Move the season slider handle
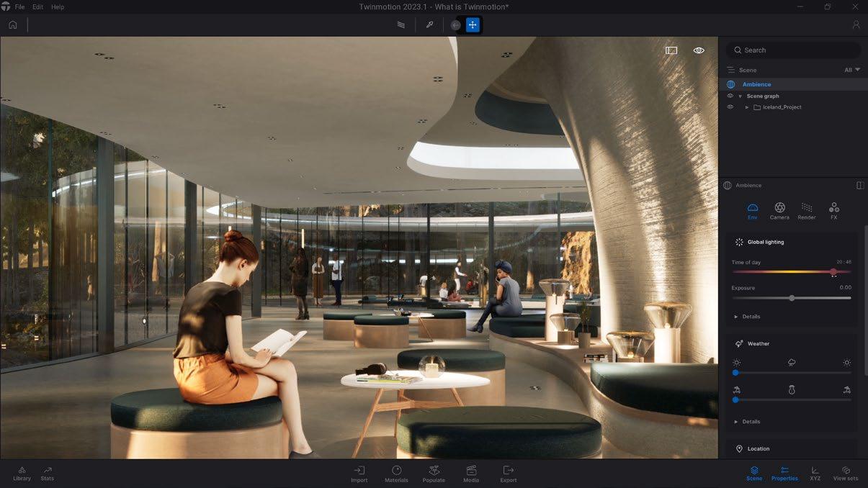The width and height of the screenshot is (868, 488). [735, 399]
